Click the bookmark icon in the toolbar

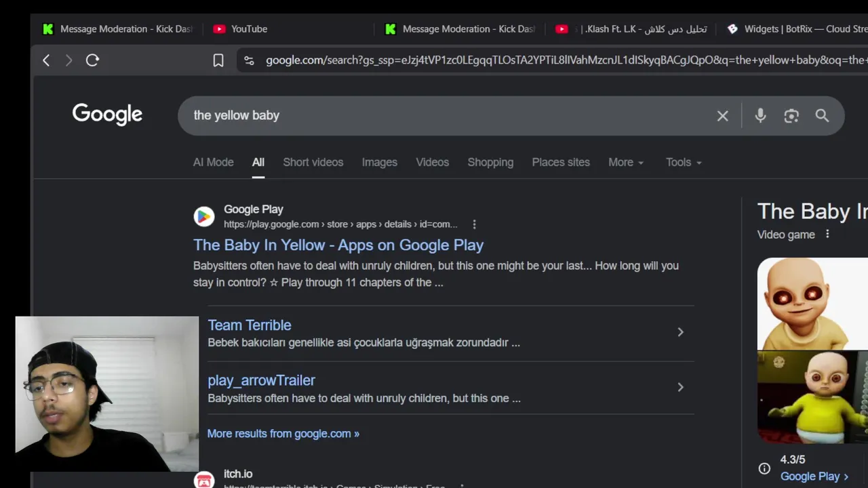[x=218, y=60]
